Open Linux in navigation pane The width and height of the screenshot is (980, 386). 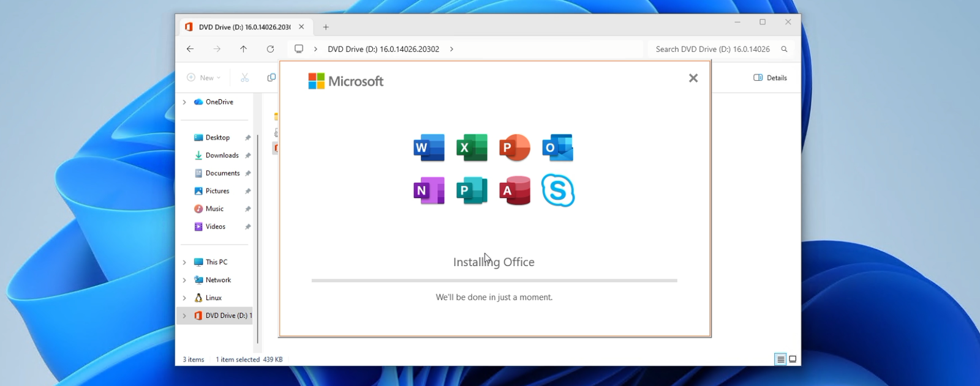click(208, 298)
